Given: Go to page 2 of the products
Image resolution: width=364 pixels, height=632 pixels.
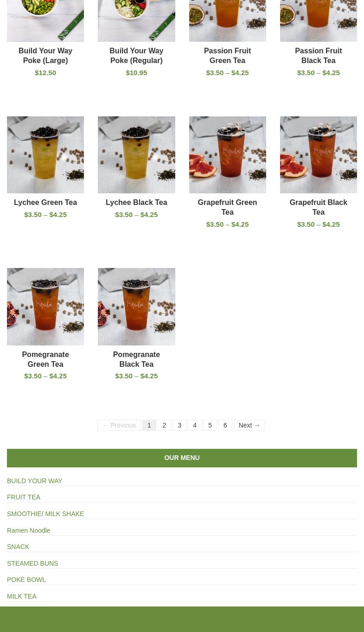Looking at the screenshot, I should click(x=164, y=425).
